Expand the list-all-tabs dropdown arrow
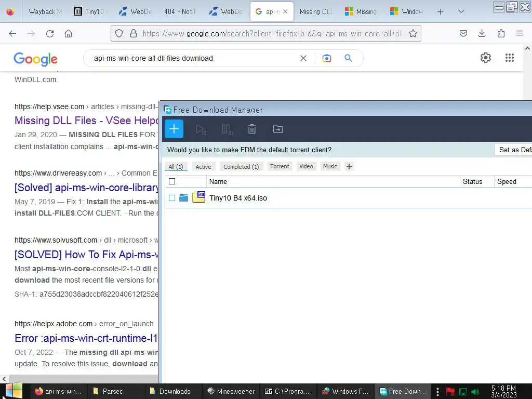The height and width of the screenshot is (399, 532). click(461, 11)
